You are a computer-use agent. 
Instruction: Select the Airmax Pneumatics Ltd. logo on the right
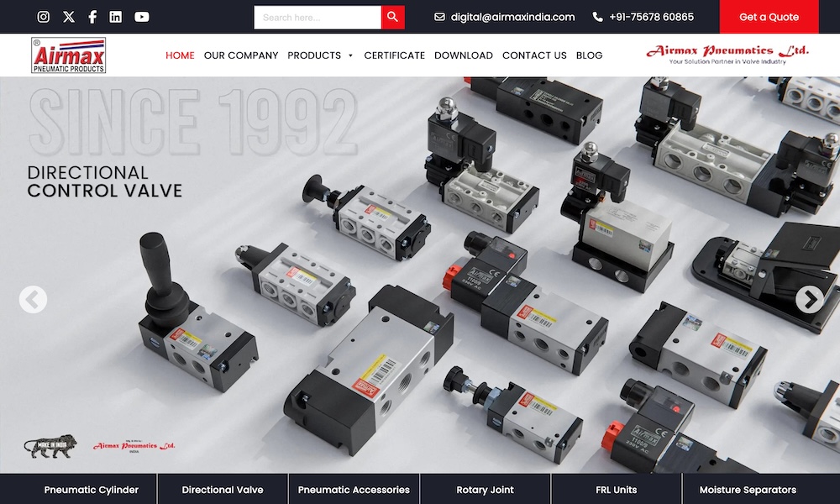(x=729, y=54)
